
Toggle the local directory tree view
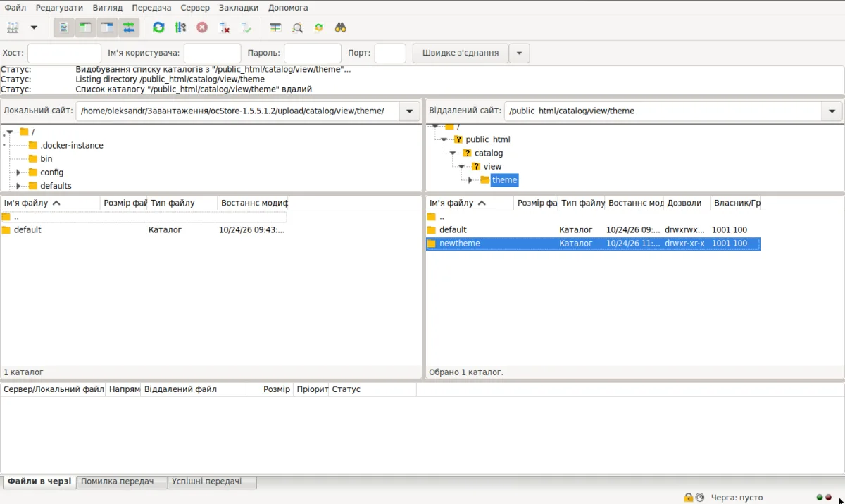click(x=85, y=27)
